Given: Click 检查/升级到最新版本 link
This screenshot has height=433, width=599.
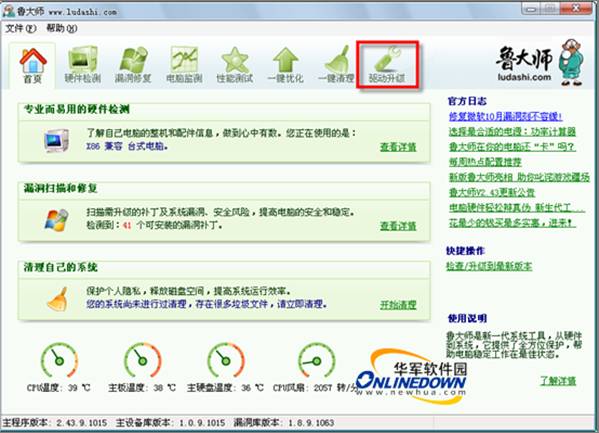Looking at the screenshot, I should click(x=489, y=266).
